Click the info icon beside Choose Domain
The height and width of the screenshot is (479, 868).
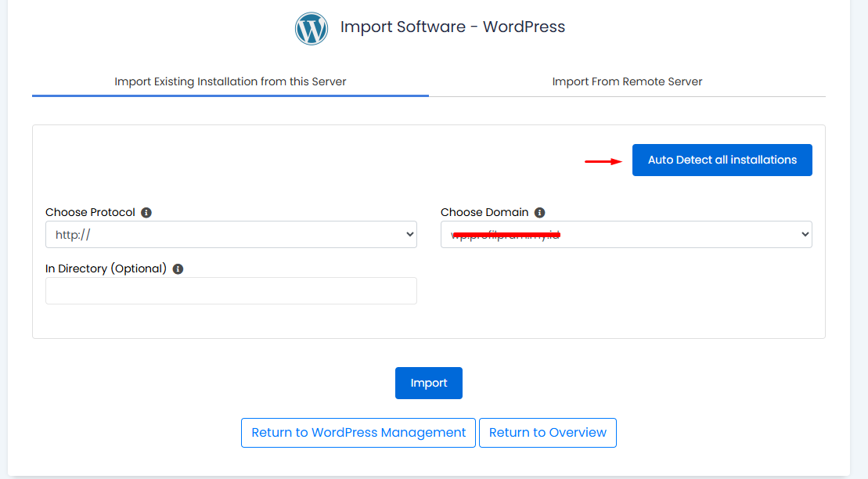coord(539,213)
